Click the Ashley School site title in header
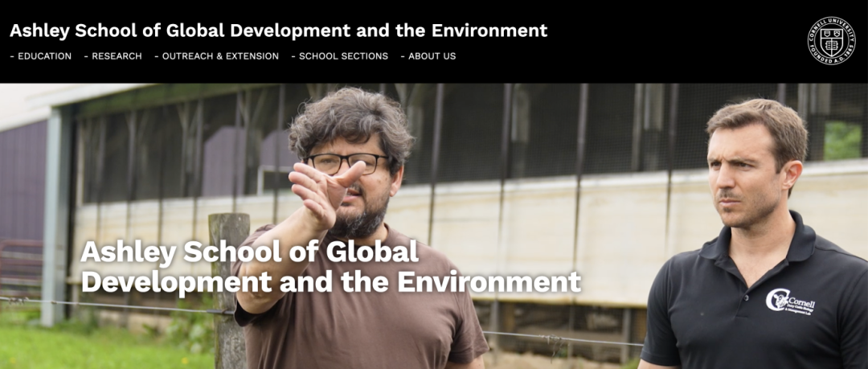Image resolution: width=868 pixels, height=369 pixels. click(x=278, y=31)
